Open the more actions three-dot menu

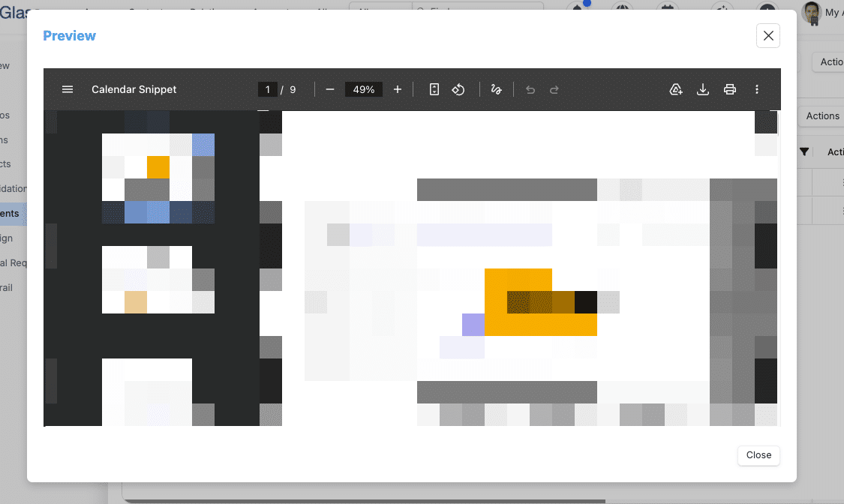coord(757,89)
